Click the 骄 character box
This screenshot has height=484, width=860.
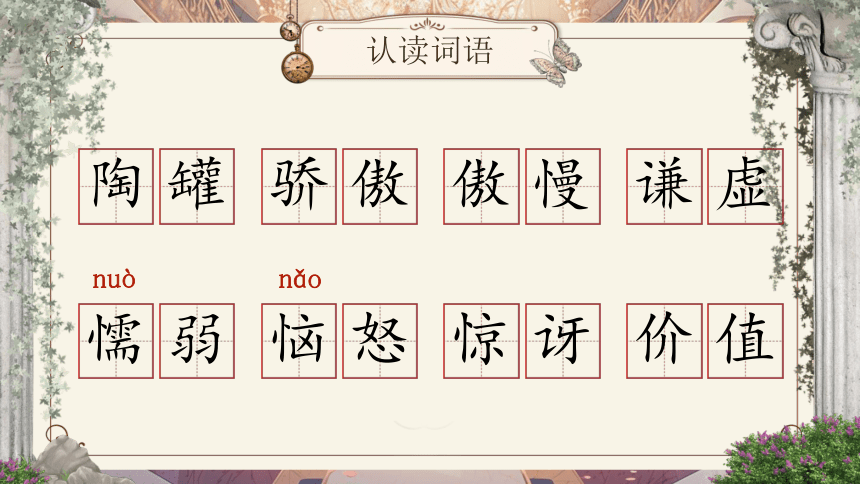coord(299,187)
